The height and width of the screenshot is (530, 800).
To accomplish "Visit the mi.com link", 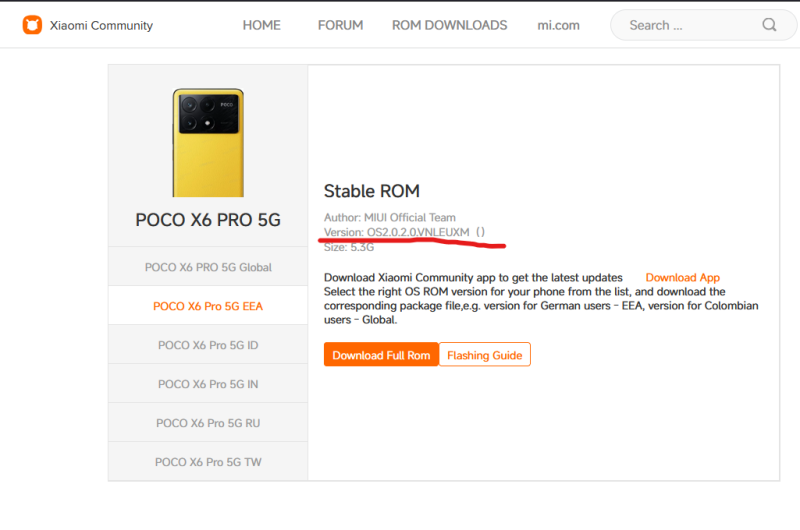I will click(x=558, y=25).
